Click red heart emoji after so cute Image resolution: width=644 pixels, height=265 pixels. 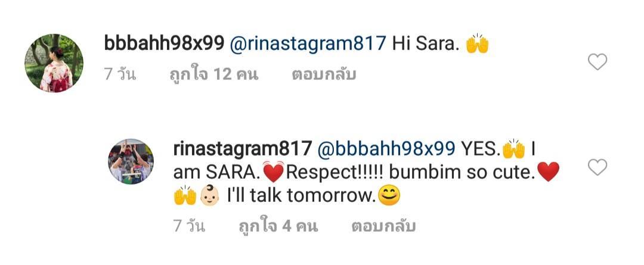[549, 172]
